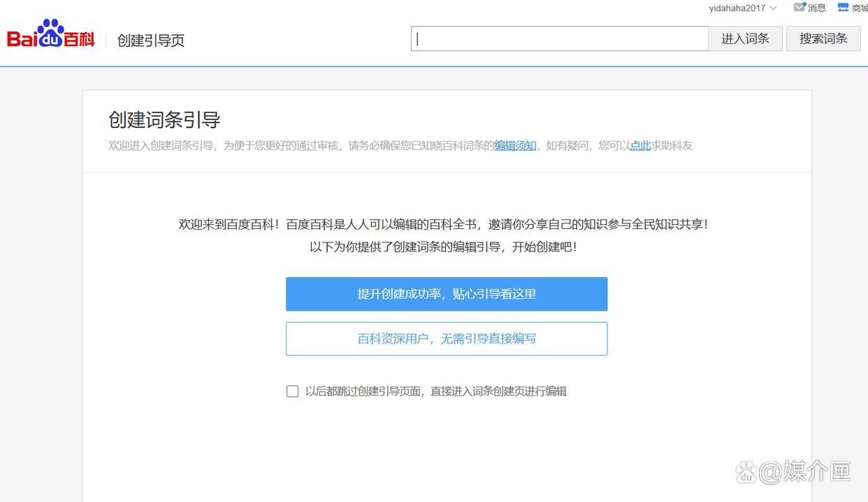
Task: Open the 消息 messages envelope icon
Action: pyautogui.click(x=799, y=8)
